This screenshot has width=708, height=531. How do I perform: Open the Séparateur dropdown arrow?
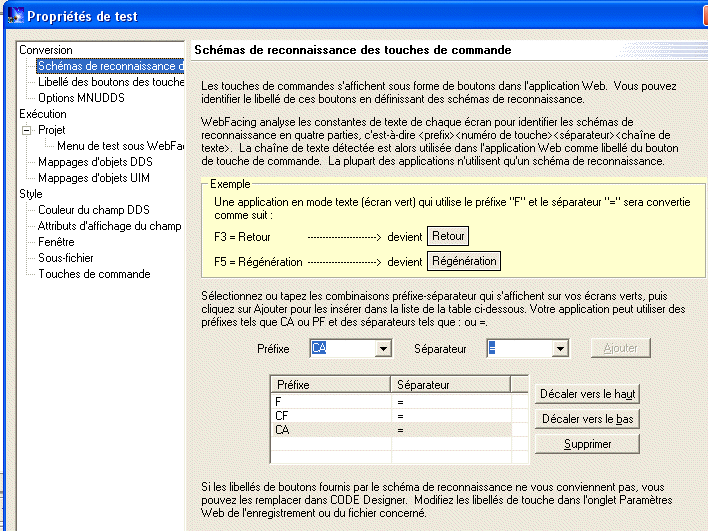560,349
